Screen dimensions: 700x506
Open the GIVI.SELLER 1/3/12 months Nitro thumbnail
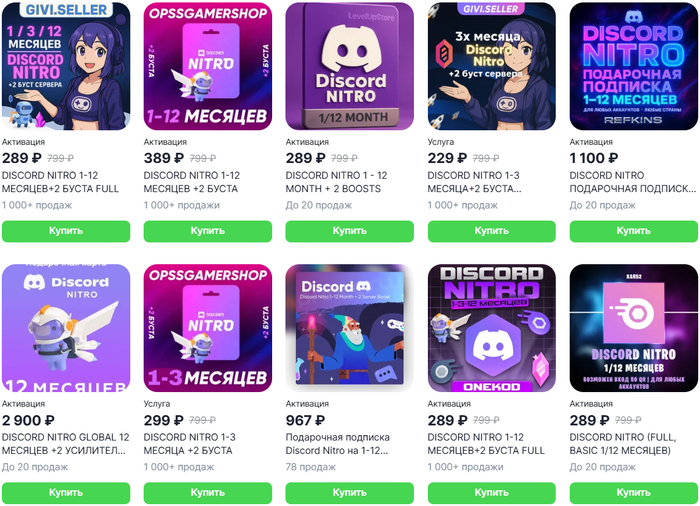pyautogui.click(x=66, y=66)
